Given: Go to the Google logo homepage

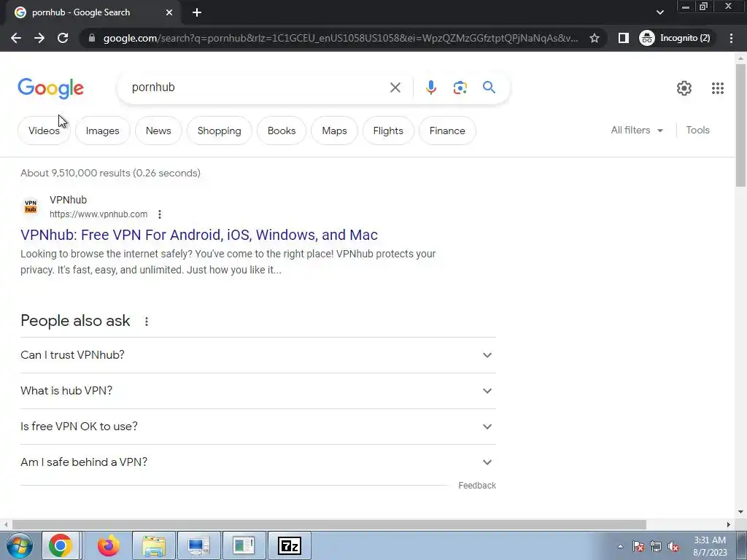Looking at the screenshot, I should point(50,88).
